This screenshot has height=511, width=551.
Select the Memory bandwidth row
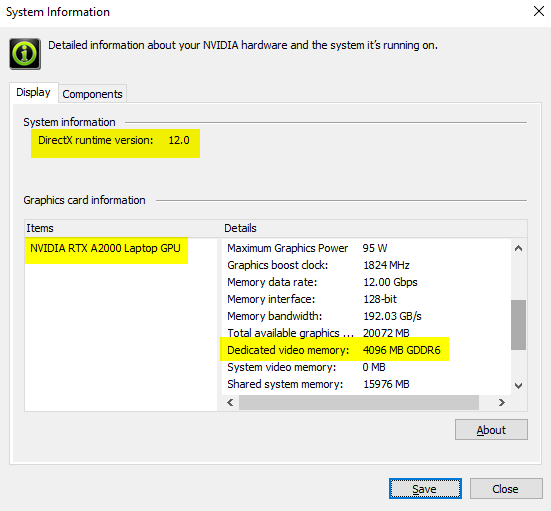click(x=366, y=316)
